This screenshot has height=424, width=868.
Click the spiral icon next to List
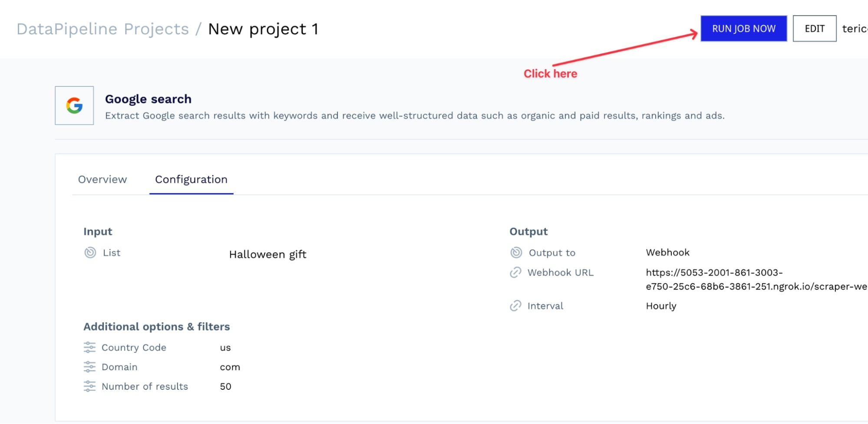coord(89,253)
